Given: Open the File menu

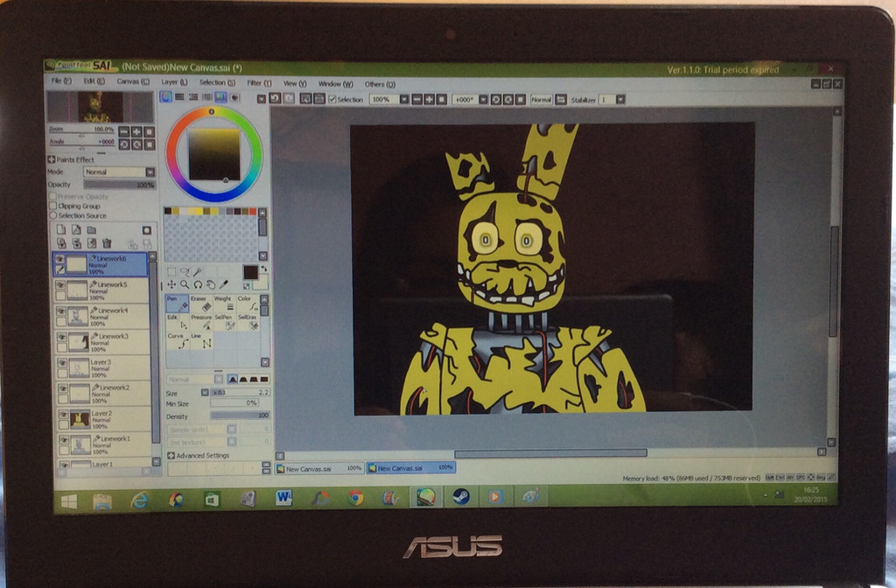Looking at the screenshot, I should (61, 81).
